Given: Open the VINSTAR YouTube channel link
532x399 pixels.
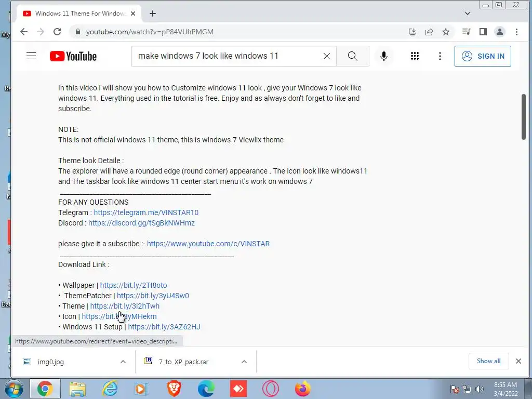Looking at the screenshot, I should (x=208, y=244).
